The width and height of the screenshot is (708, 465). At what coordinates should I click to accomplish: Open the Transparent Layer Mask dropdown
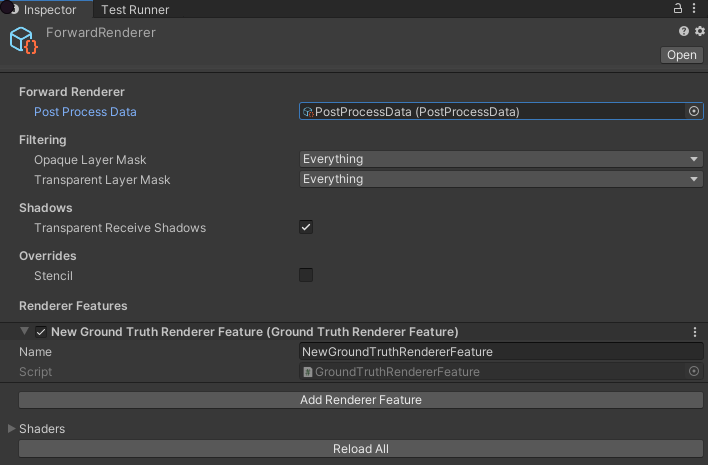[502, 180]
